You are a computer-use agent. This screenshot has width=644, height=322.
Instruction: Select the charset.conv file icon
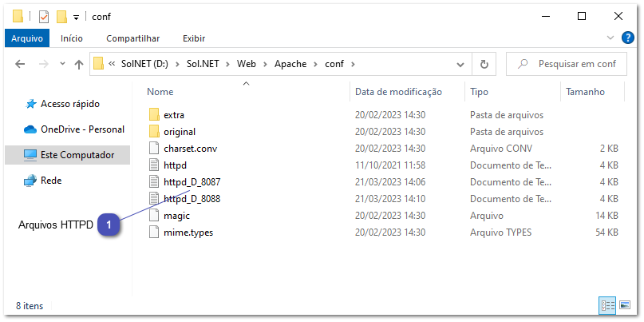pos(154,148)
